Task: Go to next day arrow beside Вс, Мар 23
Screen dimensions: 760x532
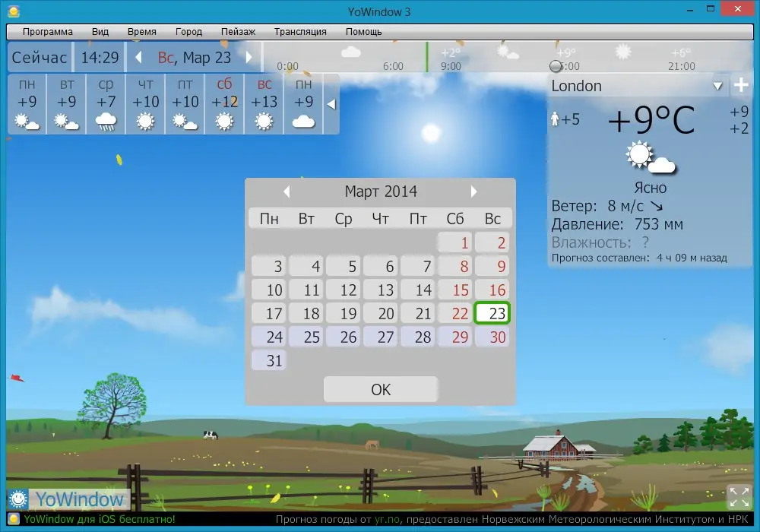Action: pos(249,57)
